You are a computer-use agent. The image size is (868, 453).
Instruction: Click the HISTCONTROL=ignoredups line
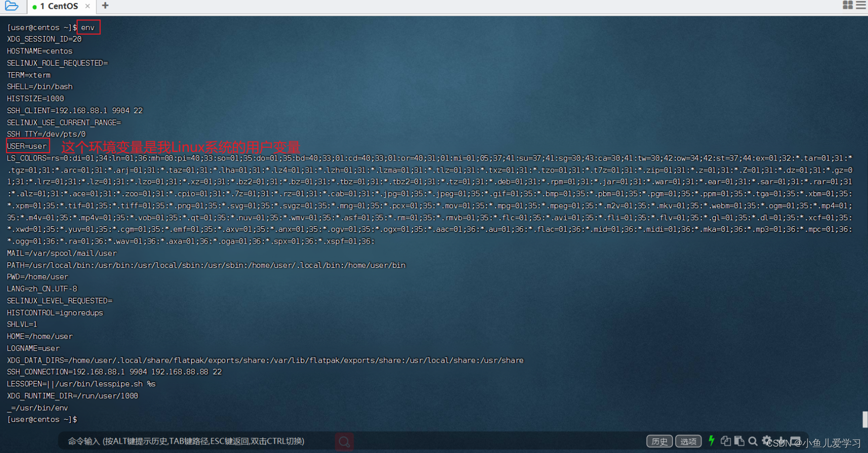pos(55,313)
